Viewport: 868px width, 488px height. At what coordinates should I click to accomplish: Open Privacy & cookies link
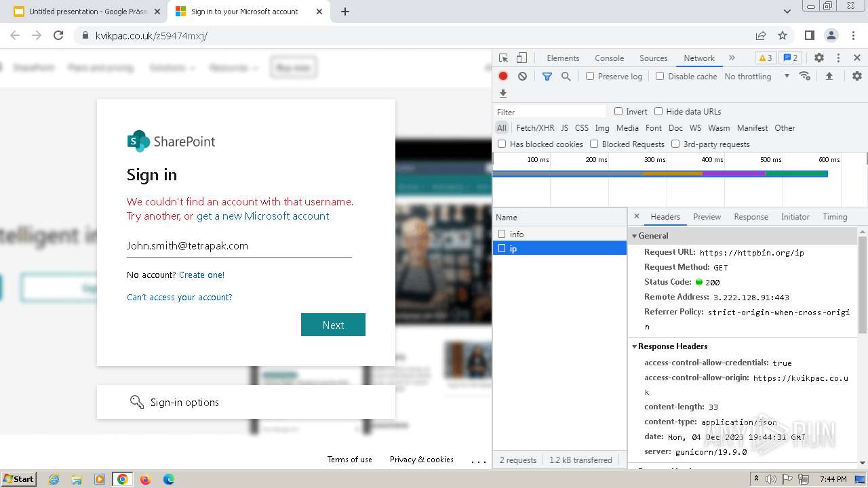coord(422,460)
